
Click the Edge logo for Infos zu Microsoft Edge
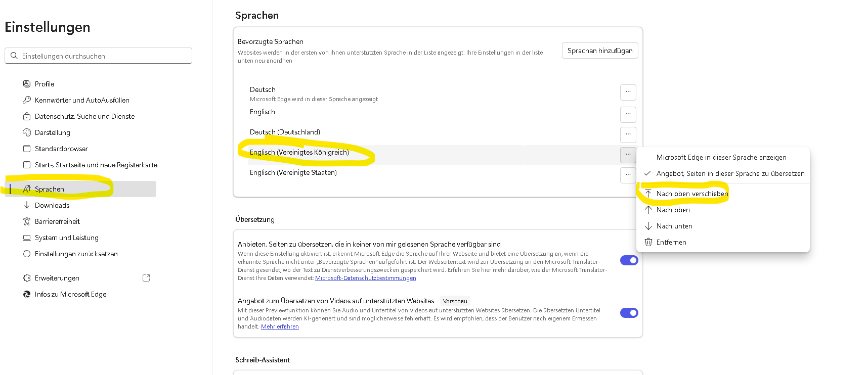point(27,294)
